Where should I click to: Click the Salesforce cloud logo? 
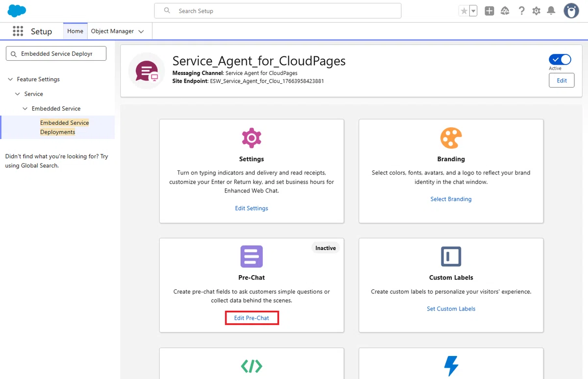pyautogui.click(x=17, y=10)
